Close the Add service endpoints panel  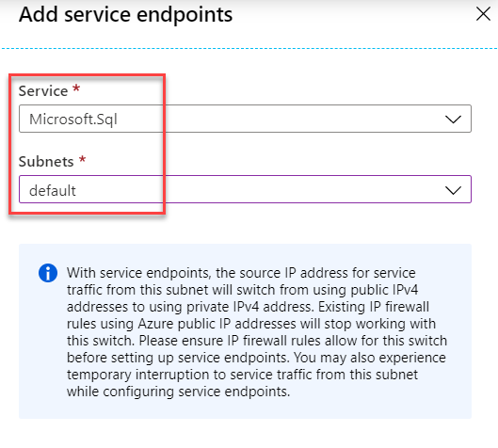483,14
